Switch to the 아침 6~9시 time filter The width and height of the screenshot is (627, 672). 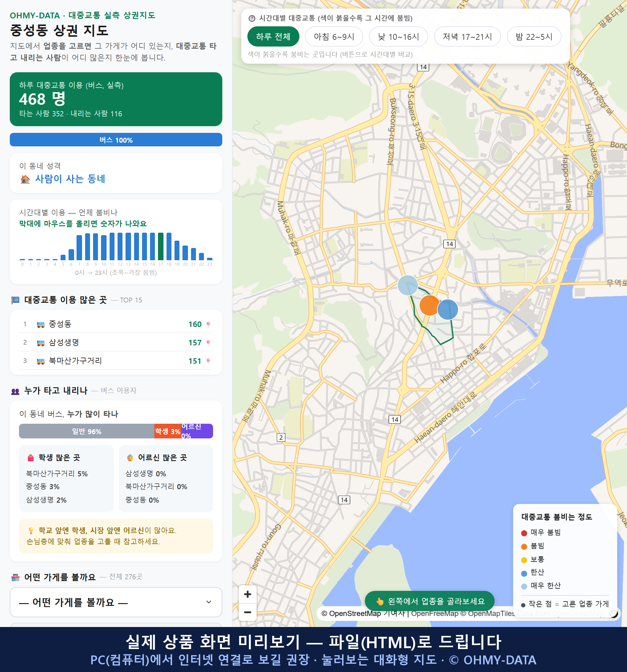coord(334,36)
